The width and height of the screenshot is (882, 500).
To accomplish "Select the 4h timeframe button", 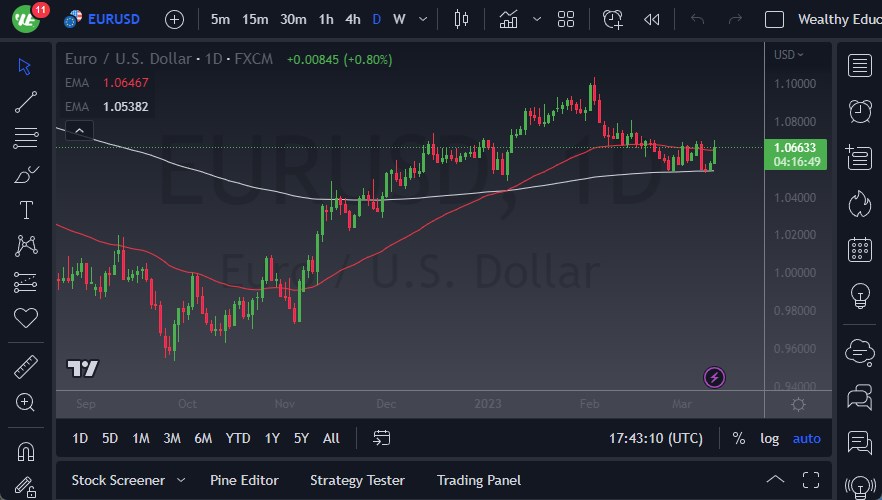I will (x=352, y=19).
